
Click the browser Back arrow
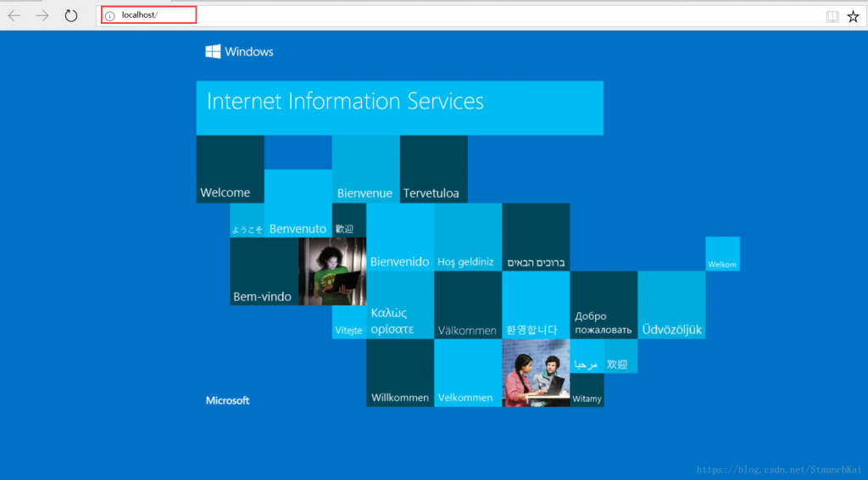14,15
